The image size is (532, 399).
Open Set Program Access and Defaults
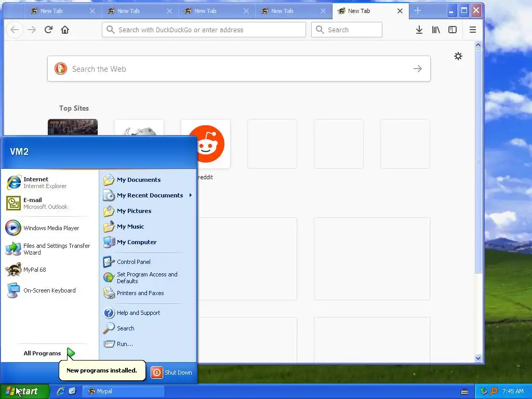click(x=148, y=277)
